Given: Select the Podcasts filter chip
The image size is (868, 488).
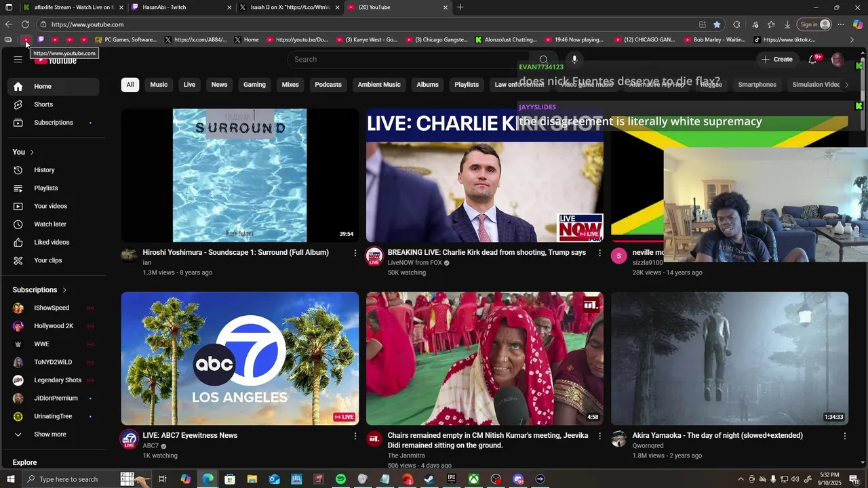Looking at the screenshot, I should click(x=328, y=85).
